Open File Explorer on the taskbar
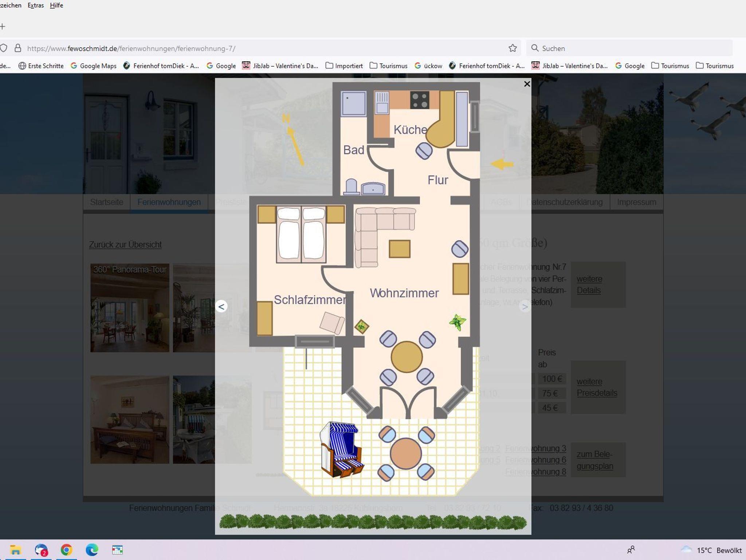746x560 pixels. click(x=15, y=550)
